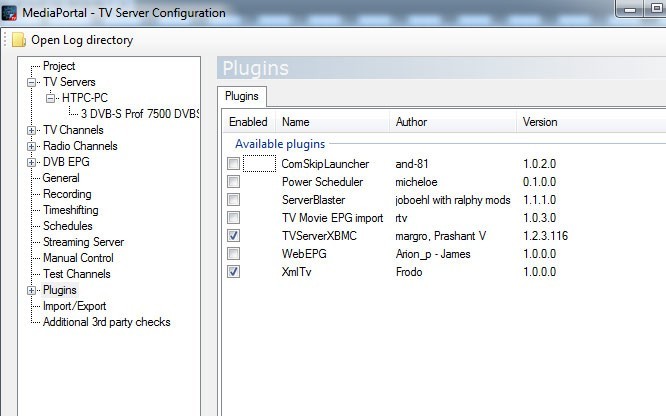This screenshot has width=666, height=416.
Task: Select the Import/Export tree item
Action: (x=74, y=306)
